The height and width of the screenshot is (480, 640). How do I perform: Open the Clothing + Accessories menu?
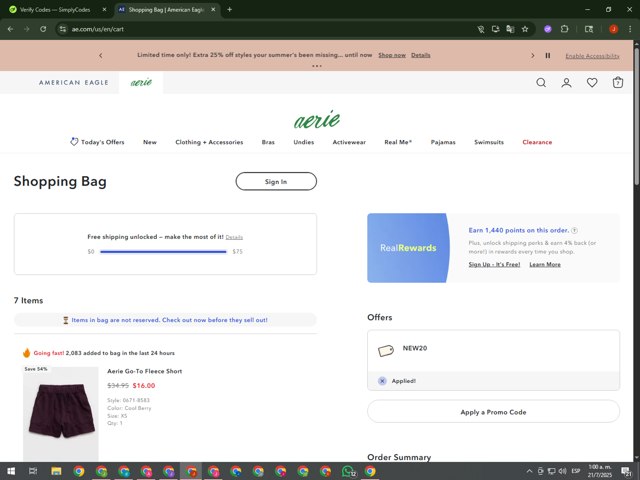point(209,142)
